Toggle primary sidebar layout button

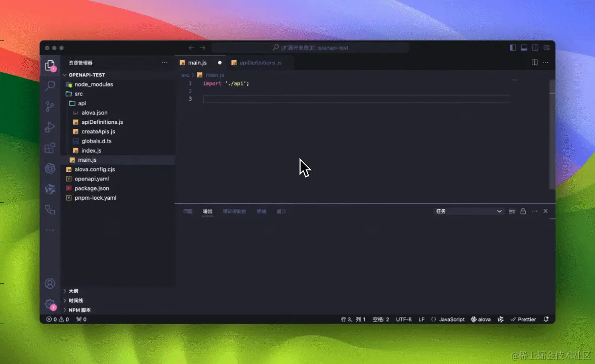pos(513,48)
